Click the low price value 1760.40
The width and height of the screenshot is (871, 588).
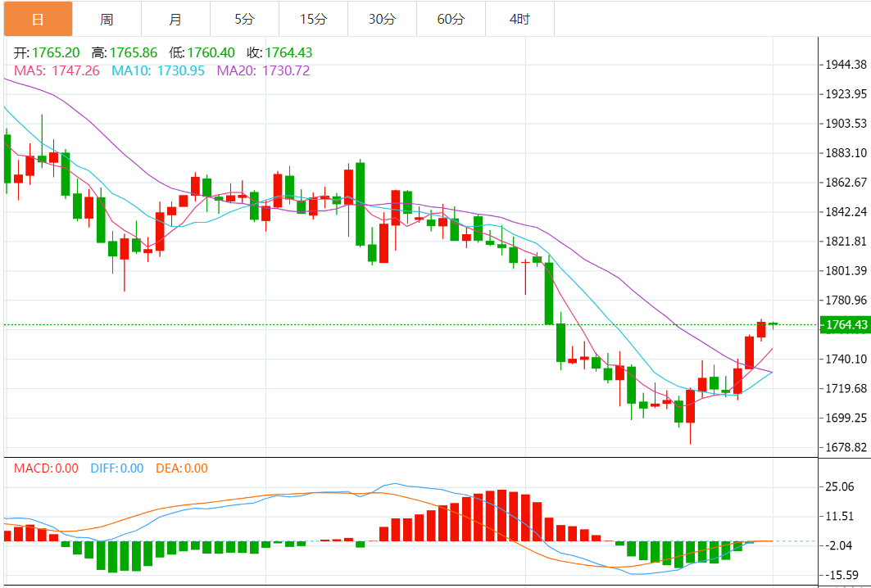coord(211,52)
